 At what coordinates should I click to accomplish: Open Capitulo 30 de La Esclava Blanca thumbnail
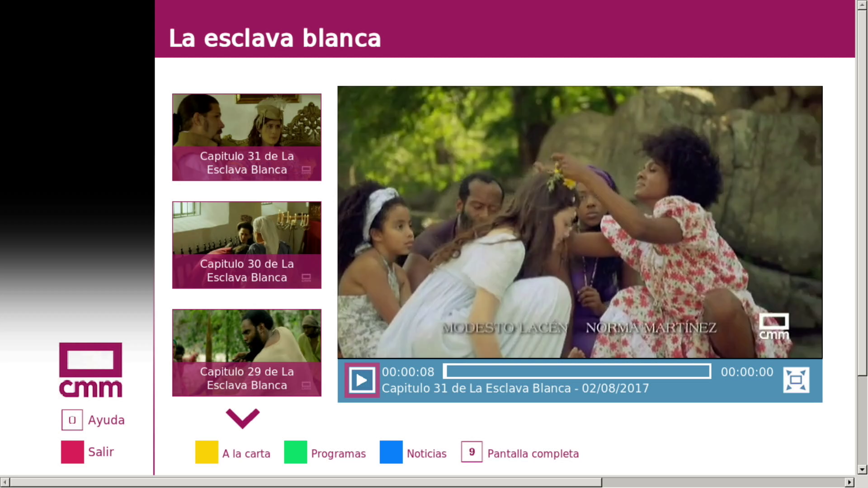coord(247,245)
